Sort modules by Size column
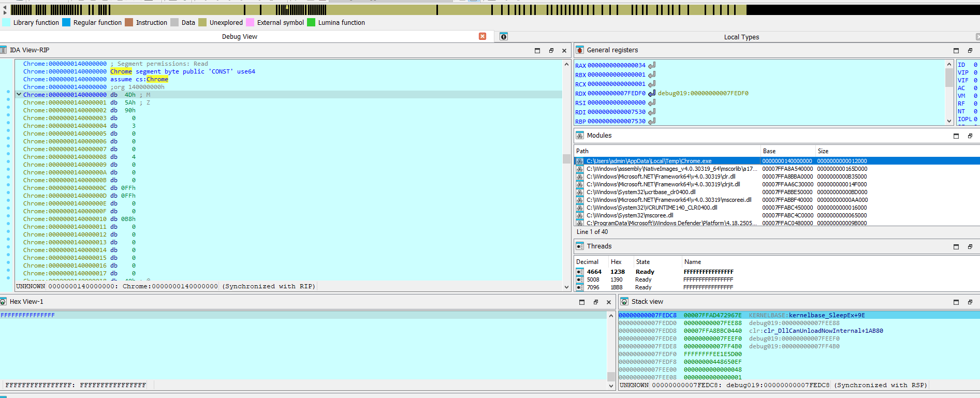Screen dimensions: 980x398 coord(897,151)
